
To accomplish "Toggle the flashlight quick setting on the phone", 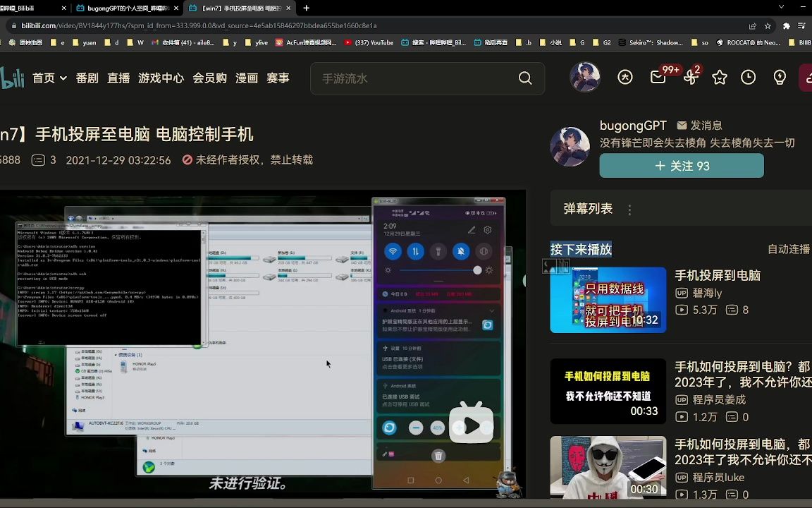I will pos(438,252).
